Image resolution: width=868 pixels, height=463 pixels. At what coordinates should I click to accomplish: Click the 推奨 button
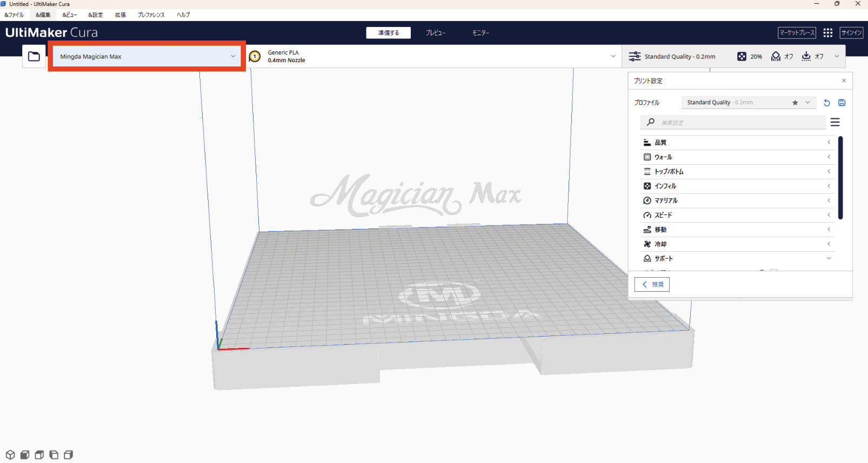652,285
